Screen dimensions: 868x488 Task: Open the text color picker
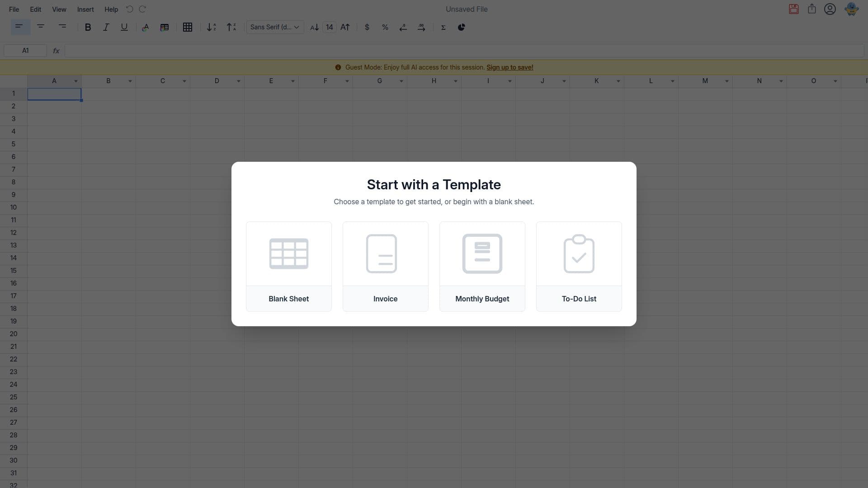[x=146, y=27]
